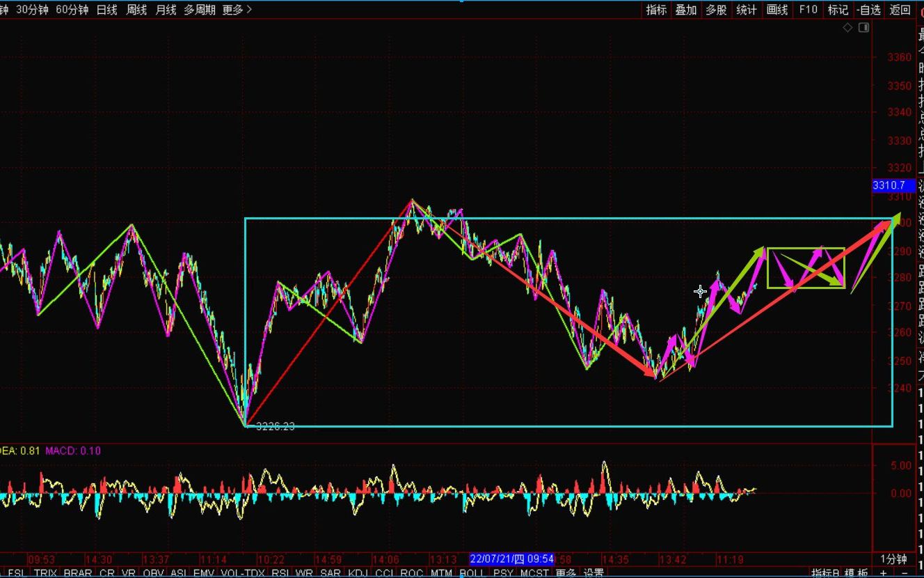924x578 pixels.
Task: Click the plus zoom button at bottom right
Action: tap(884, 573)
